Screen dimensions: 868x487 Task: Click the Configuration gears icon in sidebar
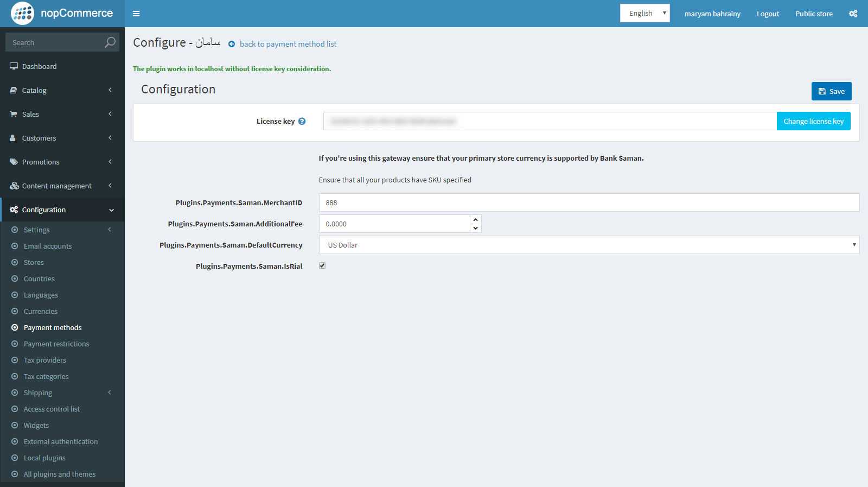coord(14,210)
